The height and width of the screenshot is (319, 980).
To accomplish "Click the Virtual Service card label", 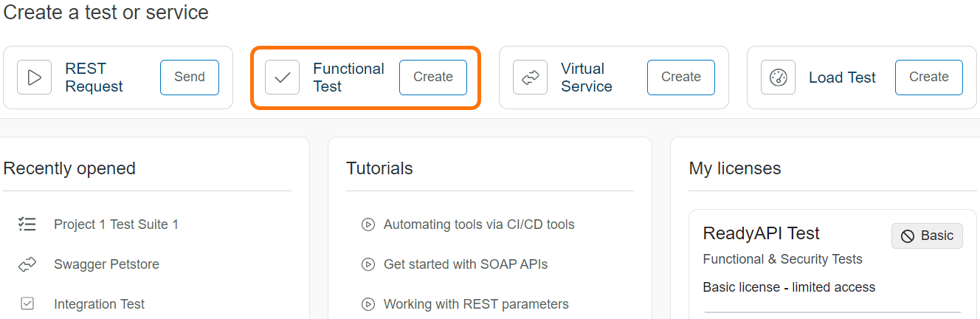I will pyautogui.click(x=587, y=78).
